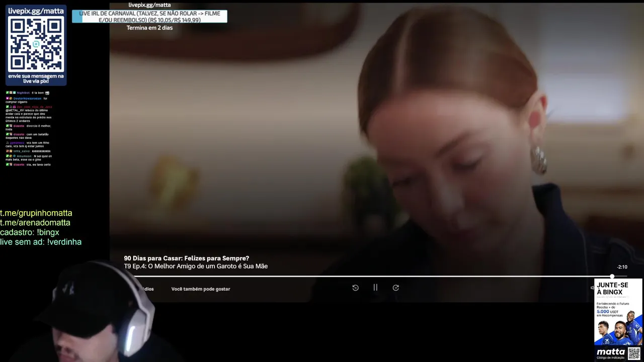Click the volume speaker icon in the player

tap(592, 288)
